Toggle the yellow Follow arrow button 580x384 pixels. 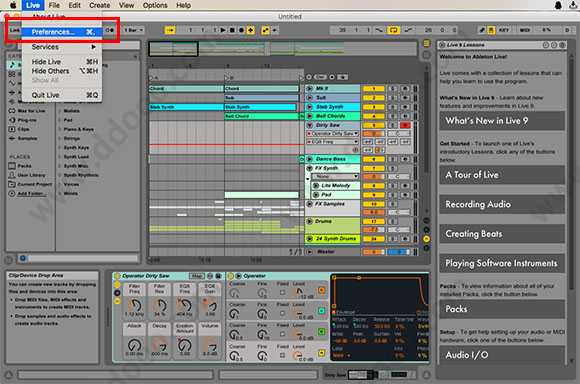click(x=170, y=30)
